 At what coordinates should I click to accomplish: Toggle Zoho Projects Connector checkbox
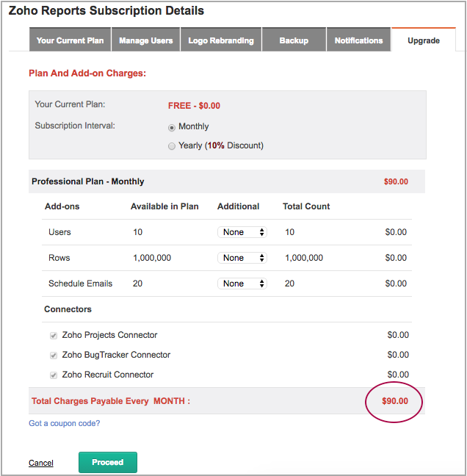click(x=53, y=336)
